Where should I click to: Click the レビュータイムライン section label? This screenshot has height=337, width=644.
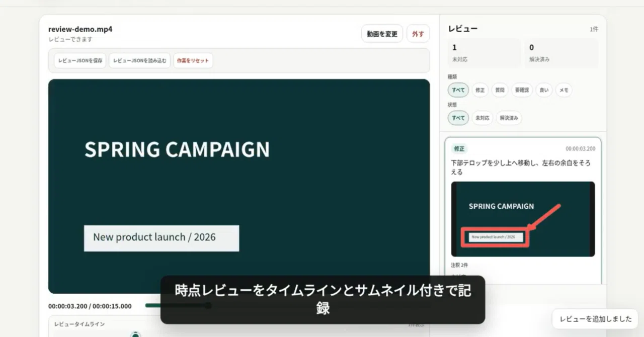79,324
